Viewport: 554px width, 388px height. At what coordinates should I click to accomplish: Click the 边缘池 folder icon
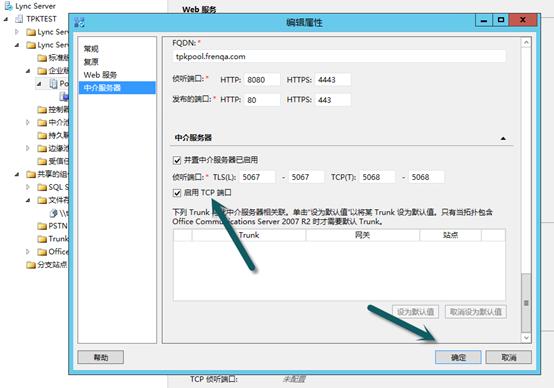pos(42,148)
